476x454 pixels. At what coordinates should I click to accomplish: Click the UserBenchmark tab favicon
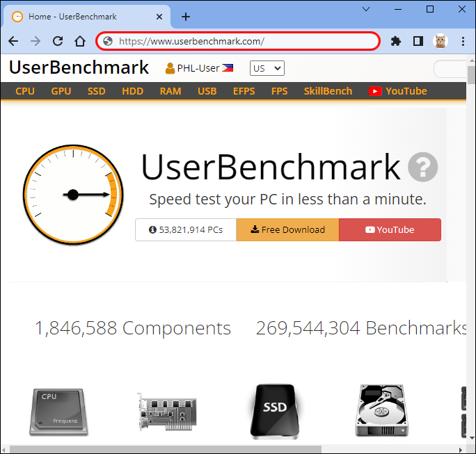17,17
